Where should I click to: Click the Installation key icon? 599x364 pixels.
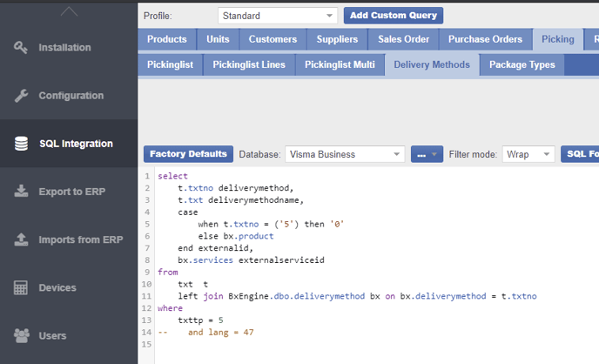(21, 47)
